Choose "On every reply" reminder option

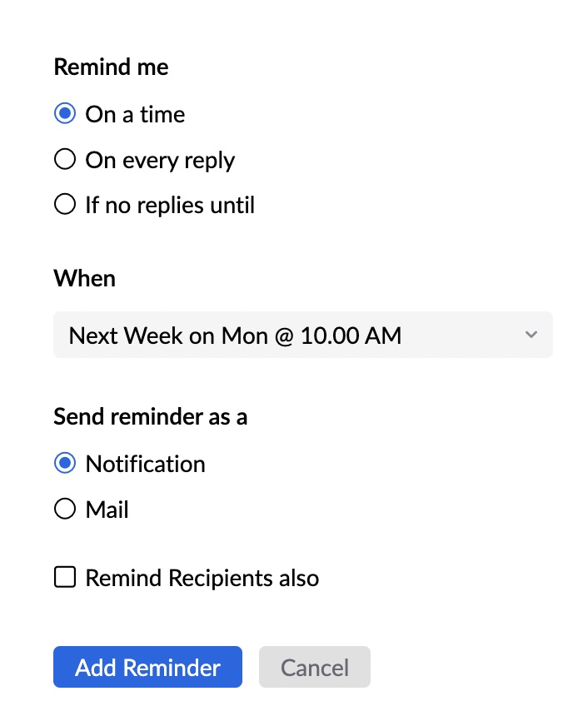[x=65, y=158]
